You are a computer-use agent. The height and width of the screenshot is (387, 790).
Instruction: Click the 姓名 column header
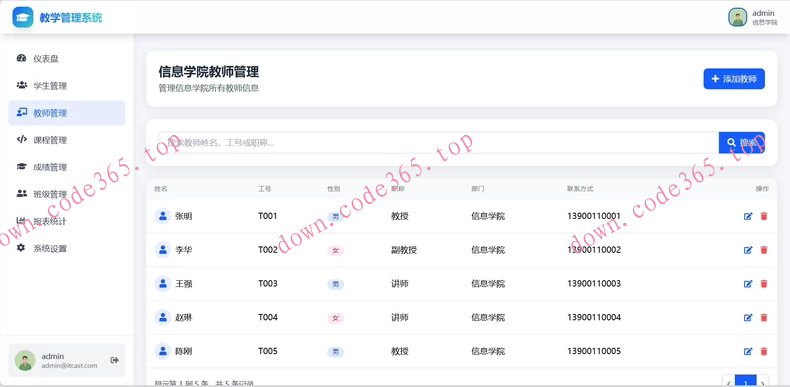coord(161,189)
